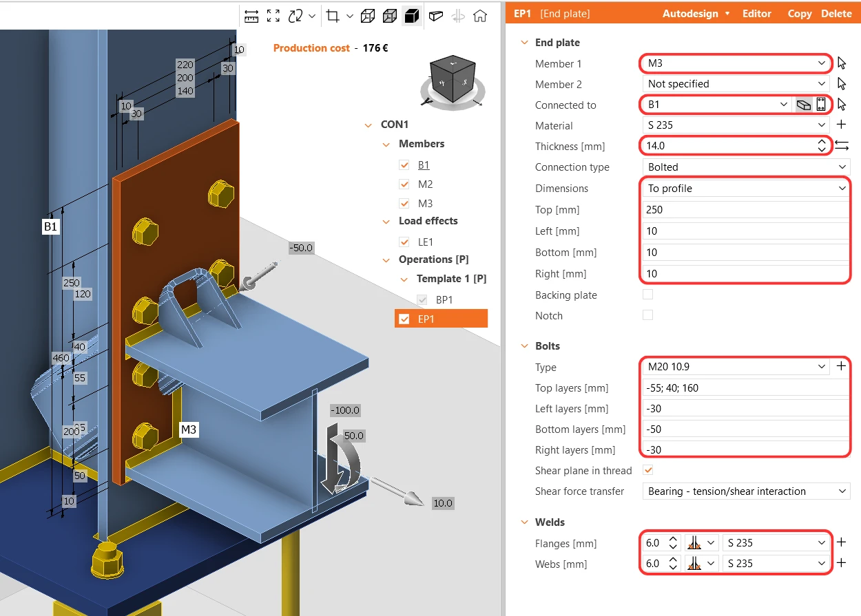The width and height of the screenshot is (861, 616).
Task: Click the Delete button
Action: (x=836, y=14)
